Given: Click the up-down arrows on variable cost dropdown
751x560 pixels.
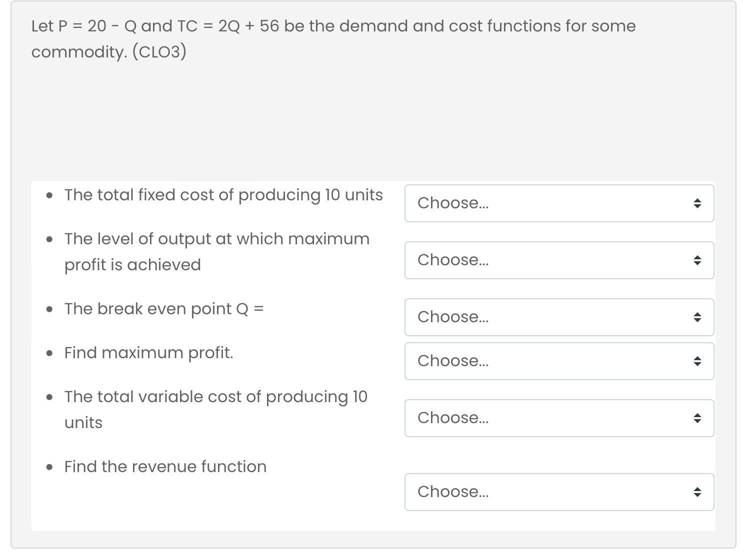Looking at the screenshot, I should [697, 418].
